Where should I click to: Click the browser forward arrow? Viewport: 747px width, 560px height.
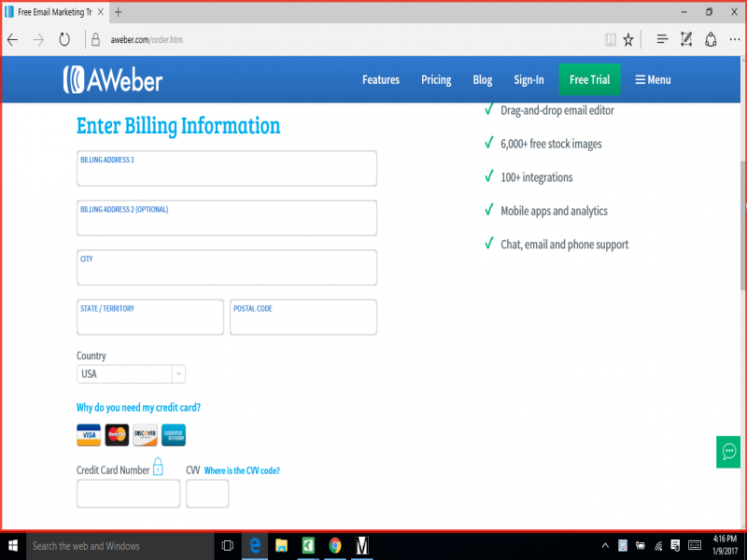tap(38, 39)
